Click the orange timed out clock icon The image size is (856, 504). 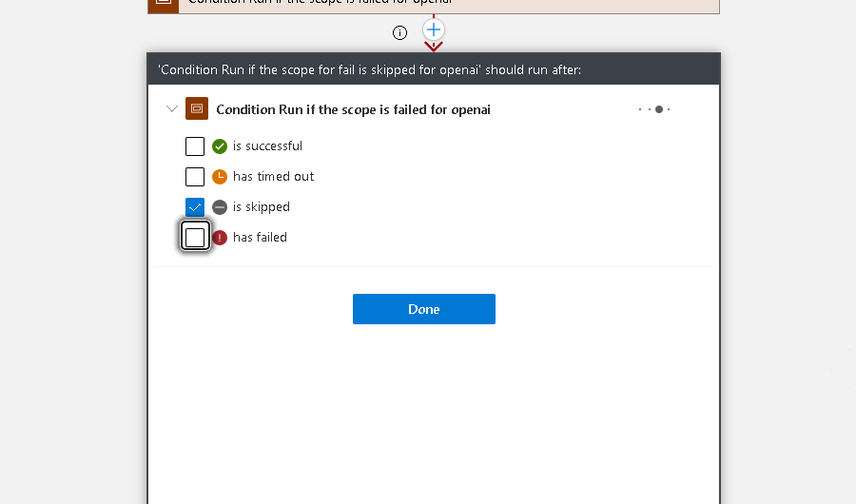(x=220, y=177)
